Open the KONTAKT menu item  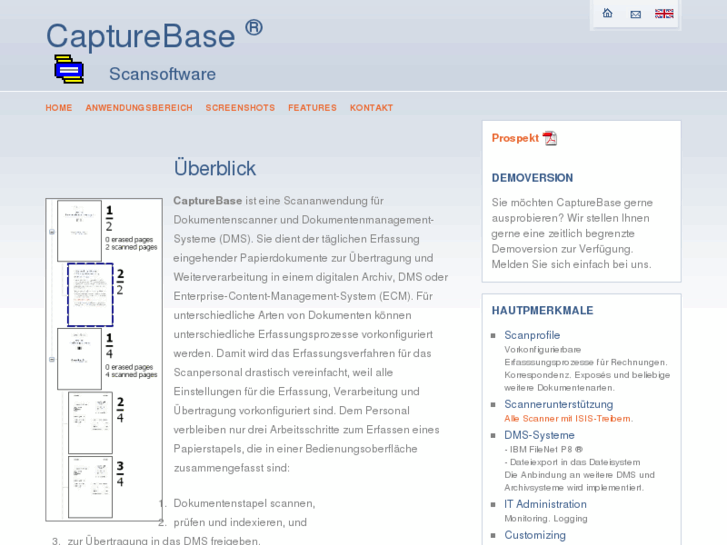click(371, 108)
